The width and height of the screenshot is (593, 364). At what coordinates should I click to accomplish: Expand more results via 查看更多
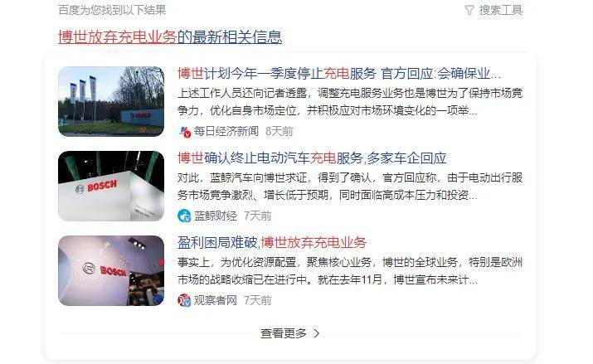click(289, 333)
